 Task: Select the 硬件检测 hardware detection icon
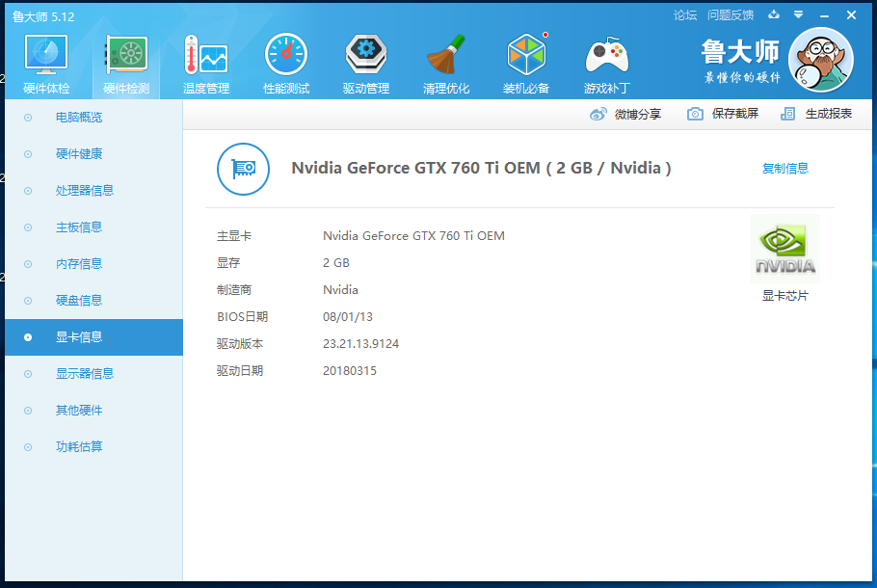126,54
